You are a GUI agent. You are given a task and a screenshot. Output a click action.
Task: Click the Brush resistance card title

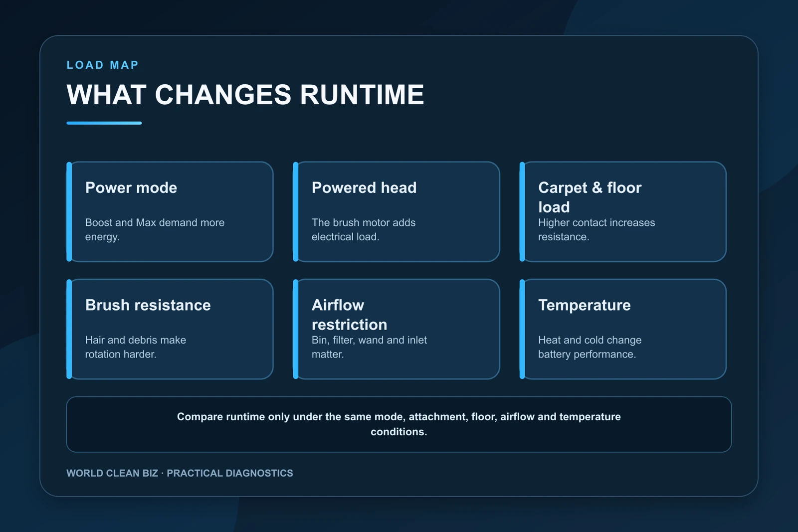[148, 305]
